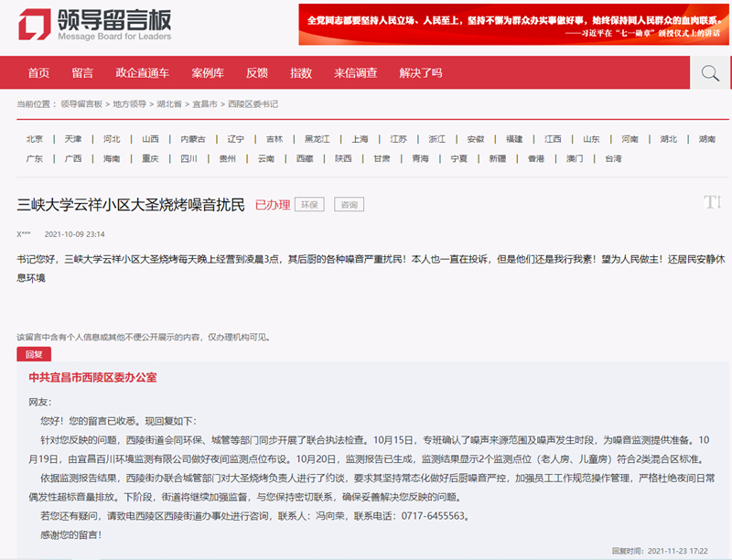Go to the 留言 navigation tab
This screenshot has height=560, width=732.
82,73
